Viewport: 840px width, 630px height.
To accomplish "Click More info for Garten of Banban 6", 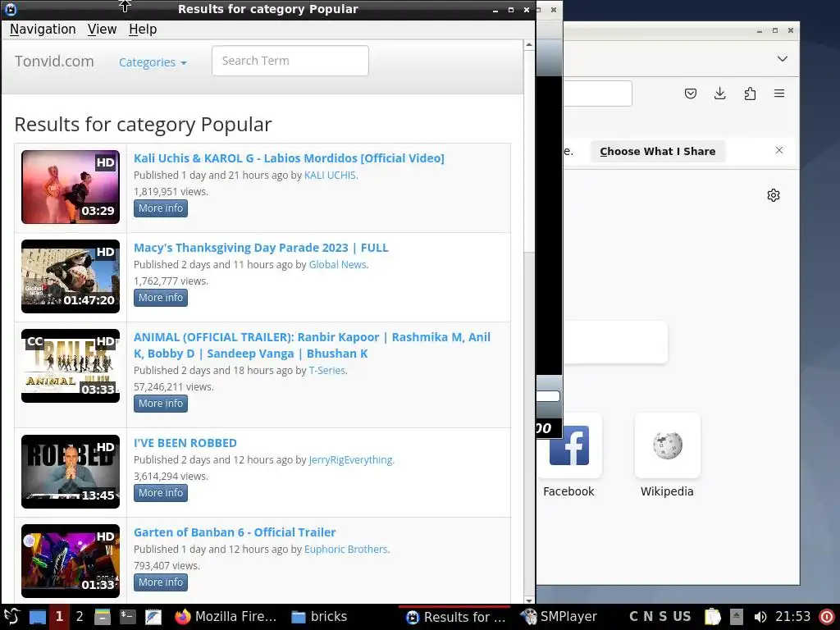I will click(161, 582).
